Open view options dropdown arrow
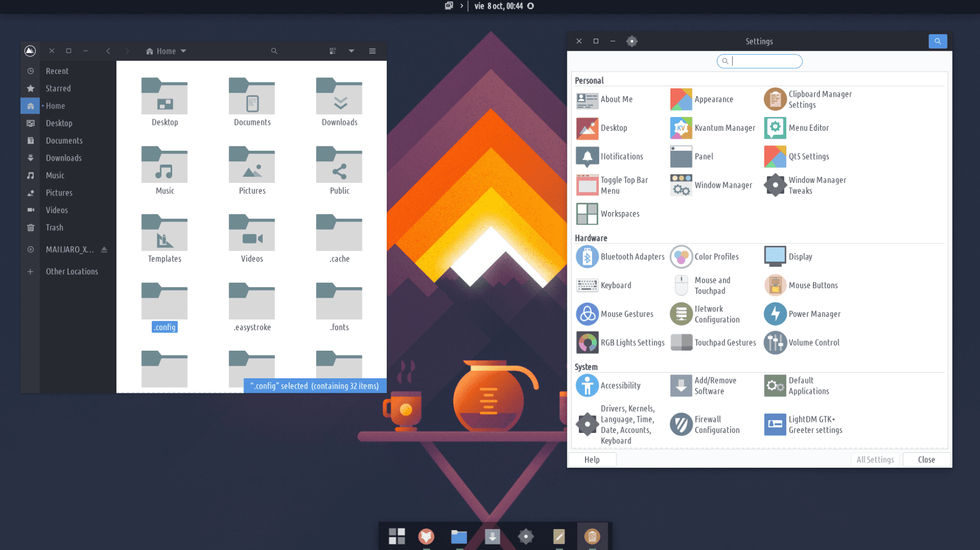Viewport: 980px width, 550px height. [351, 51]
